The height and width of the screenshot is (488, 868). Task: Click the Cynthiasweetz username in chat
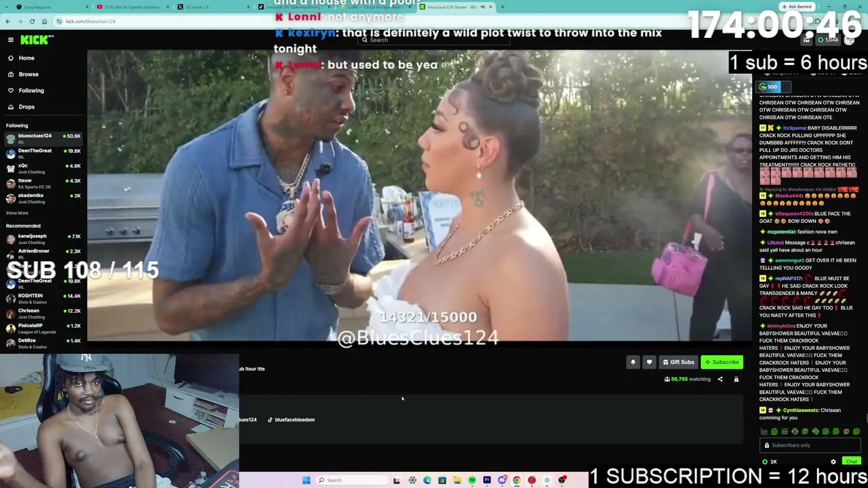[x=802, y=410]
